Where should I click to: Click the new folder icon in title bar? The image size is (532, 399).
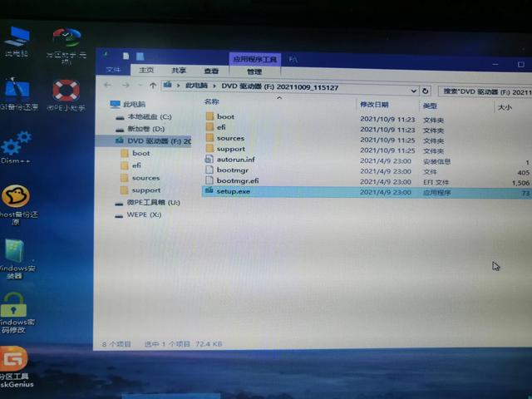pyautogui.click(x=140, y=57)
